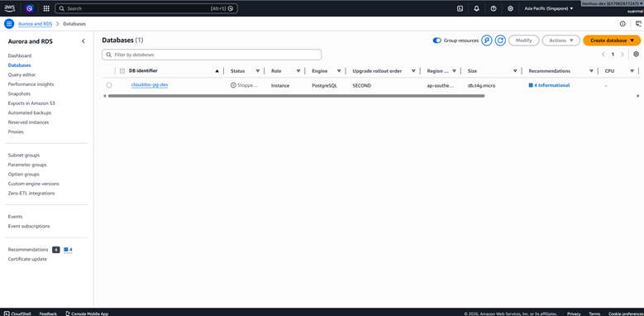Open Custom engine versions
Viewport: 644px width, 316px height.
[x=34, y=184]
